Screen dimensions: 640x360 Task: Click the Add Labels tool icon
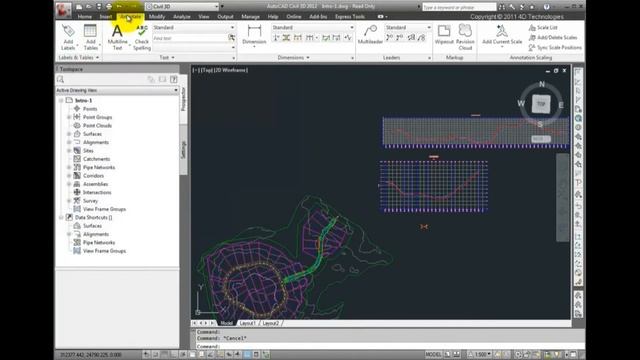(68, 32)
